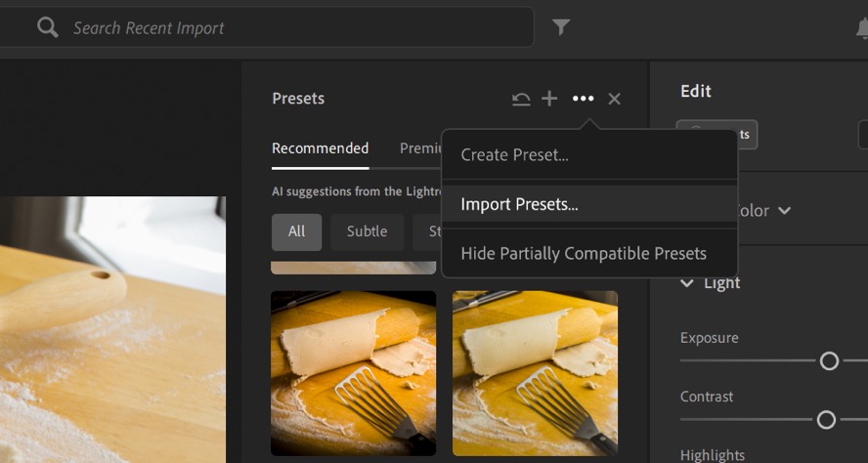Enable the Subtle preset filter
Viewport: 868px width, 463px height.
pos(367,231)
